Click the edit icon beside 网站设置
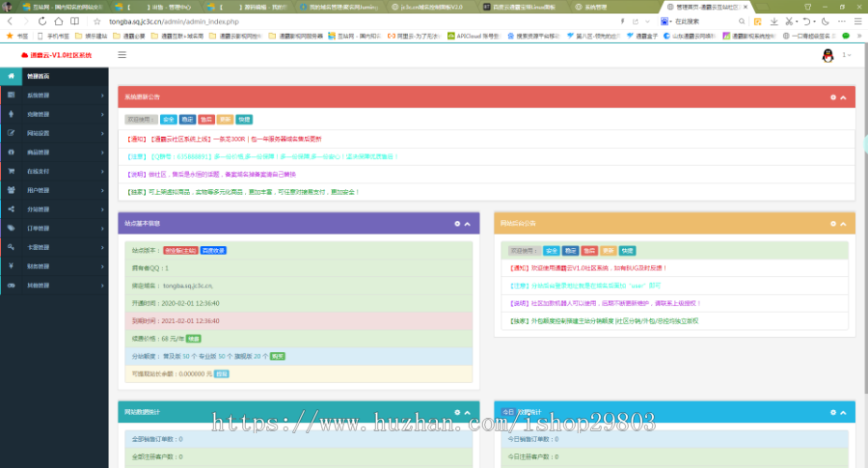This screenshot has width=868, height=468. (11, 133)
